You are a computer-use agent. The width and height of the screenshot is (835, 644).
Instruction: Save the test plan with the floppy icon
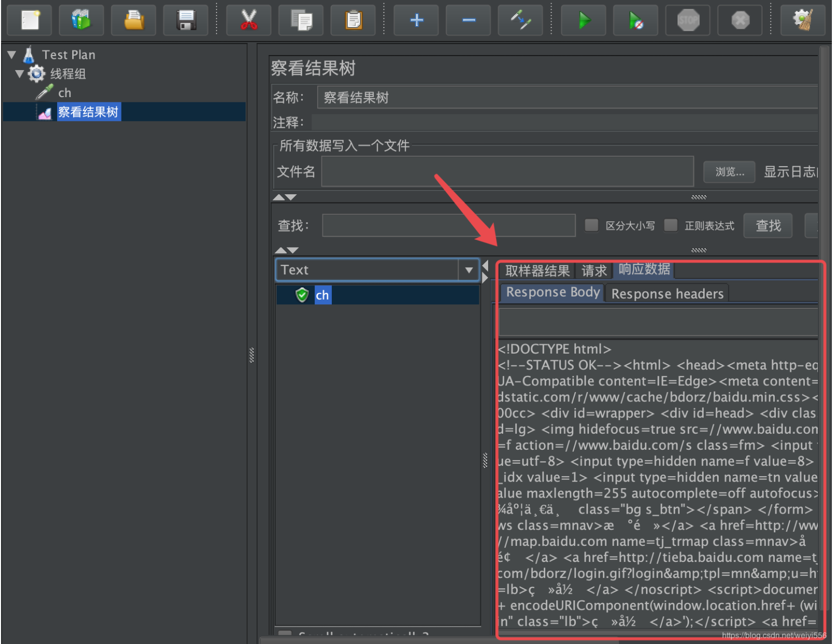pyautogui.click(x=186, y=20)
